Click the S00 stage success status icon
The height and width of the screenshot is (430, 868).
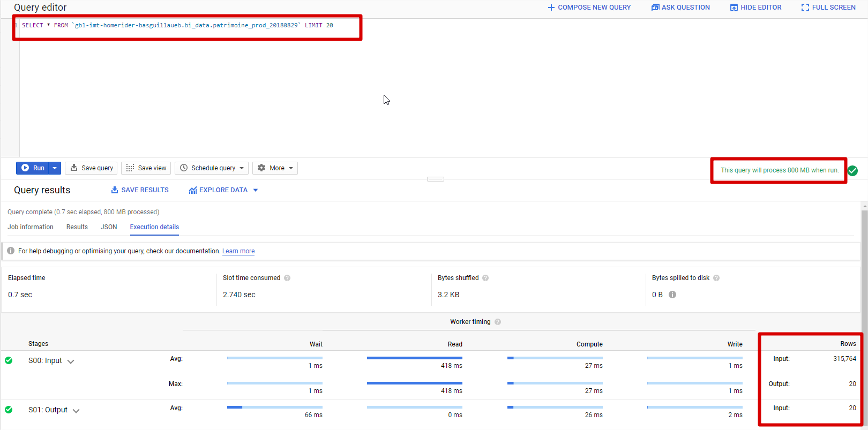(9, 360)
